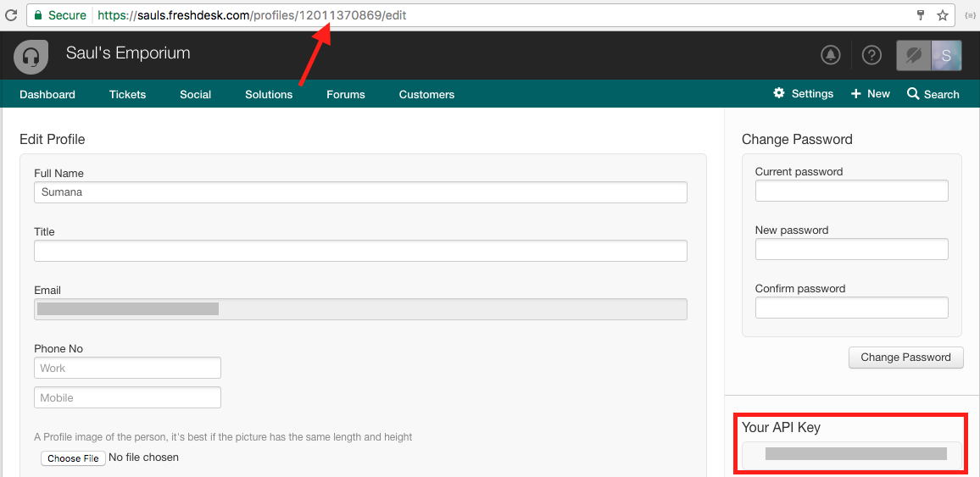
Task: Reload the page with the browser refresh icon
Action: (11, 15)
